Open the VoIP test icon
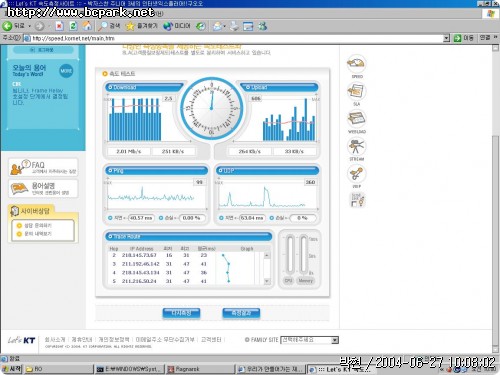 (x=357, y=174)
